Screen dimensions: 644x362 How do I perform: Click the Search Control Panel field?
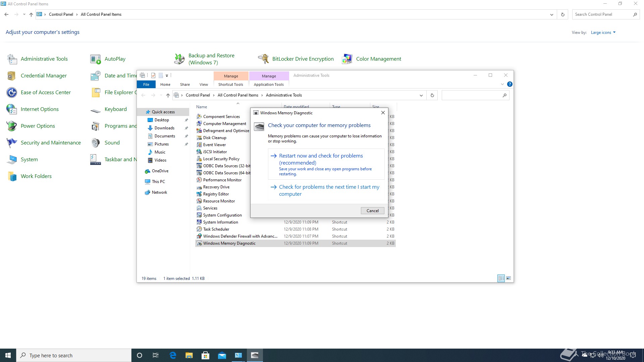(602, 14)
